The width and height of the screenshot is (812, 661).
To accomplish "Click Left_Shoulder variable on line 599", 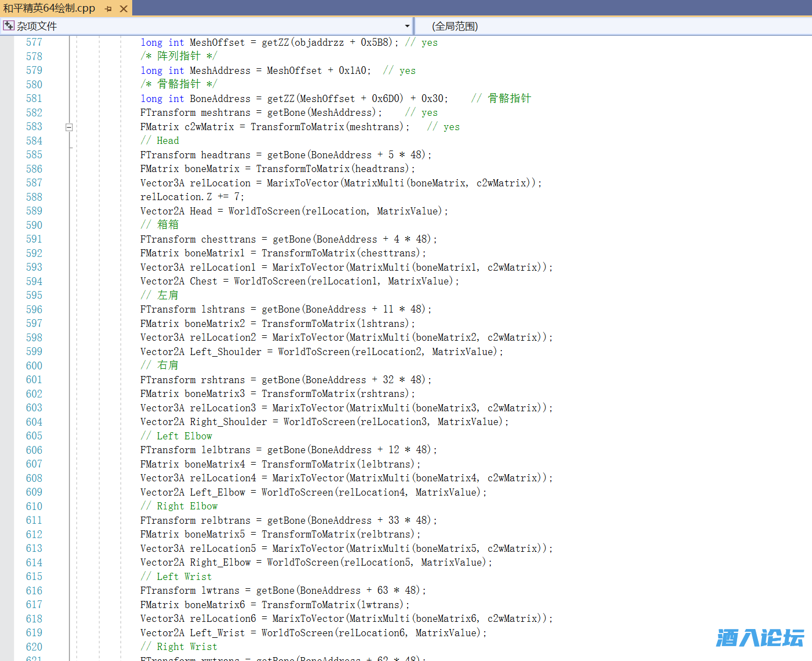I will [x=225, y=352].
